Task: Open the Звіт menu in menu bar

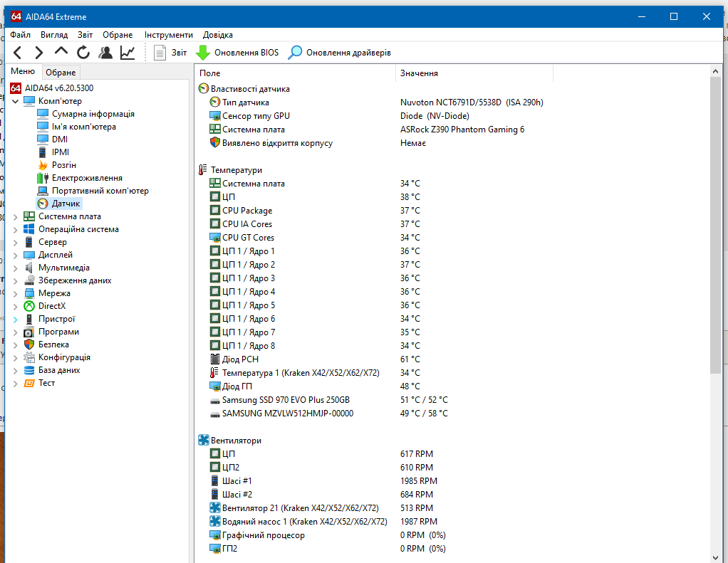Action: [85, 35]
